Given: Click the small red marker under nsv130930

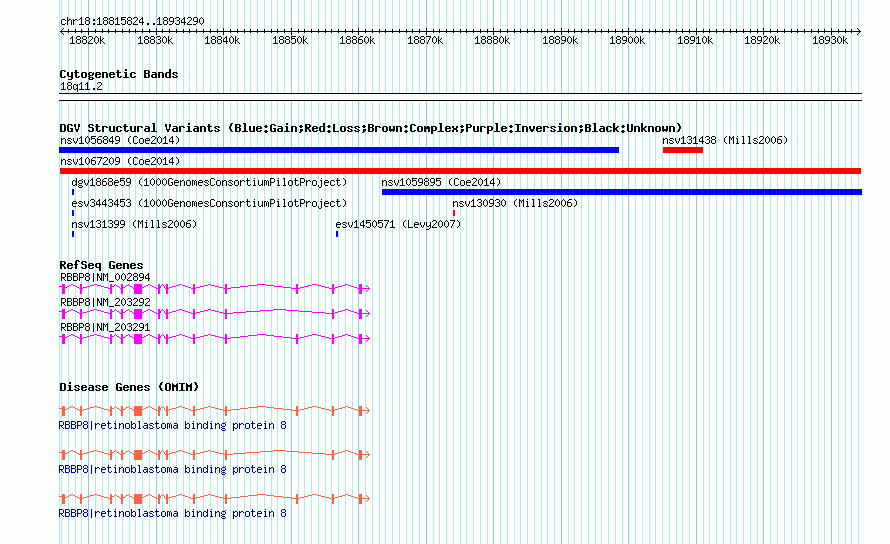Looking at the screenshot, I should pyautogui.click(x=454, y=213).
